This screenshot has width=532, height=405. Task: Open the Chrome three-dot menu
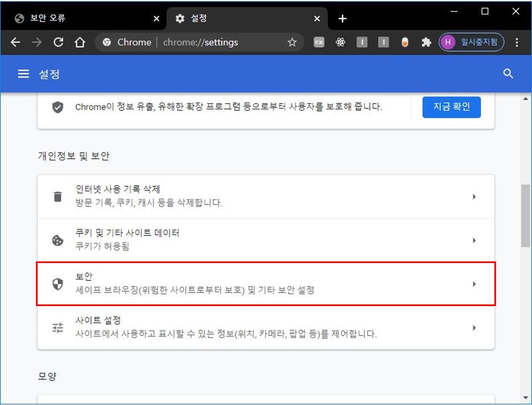(x=516, y=42)
